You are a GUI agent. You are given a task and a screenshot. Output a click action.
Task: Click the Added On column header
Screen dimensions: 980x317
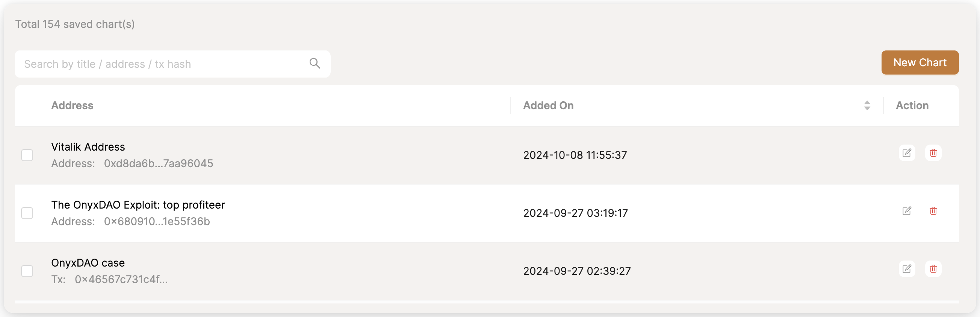coord(548,105)
